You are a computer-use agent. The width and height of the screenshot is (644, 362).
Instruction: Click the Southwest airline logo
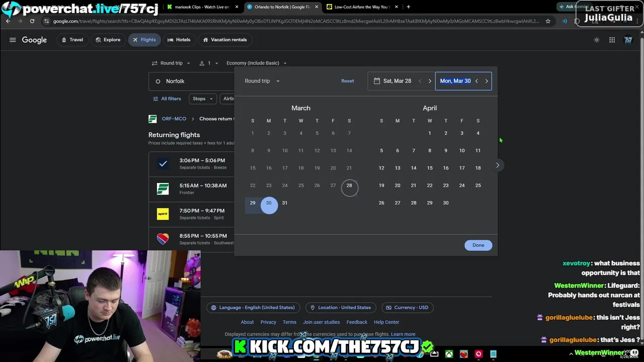[163, 239]
